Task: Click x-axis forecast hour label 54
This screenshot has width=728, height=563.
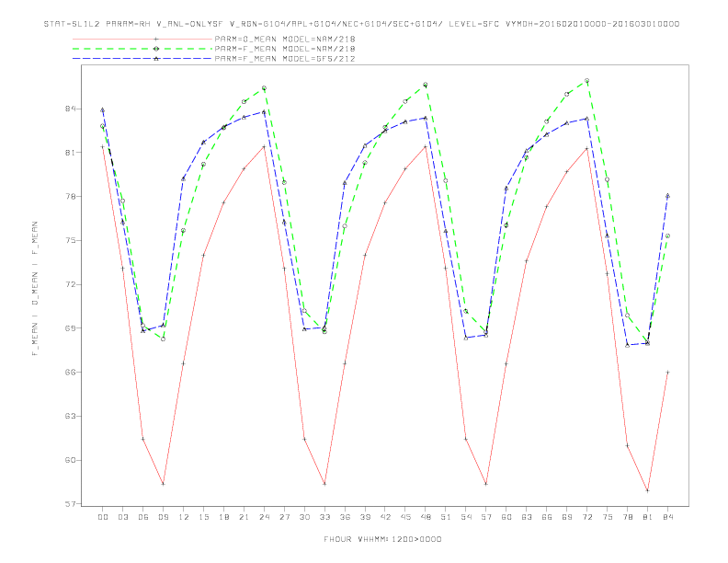Action: [x=466, y=517]
